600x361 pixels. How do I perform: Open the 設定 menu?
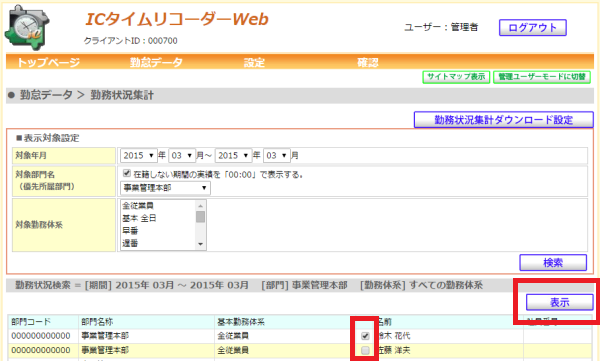click(254, 62)
